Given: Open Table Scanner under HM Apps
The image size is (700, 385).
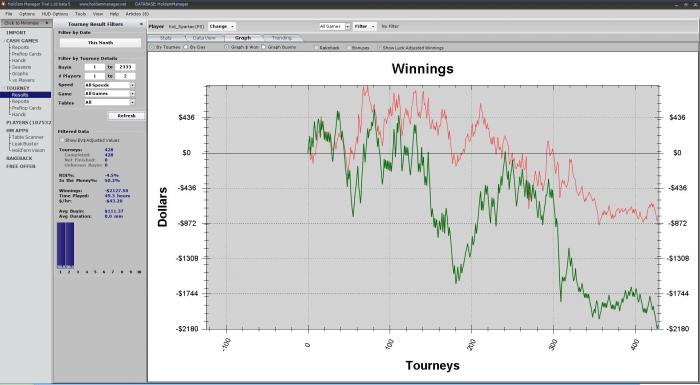Looking at the screenshot, I should click(28, 137).
